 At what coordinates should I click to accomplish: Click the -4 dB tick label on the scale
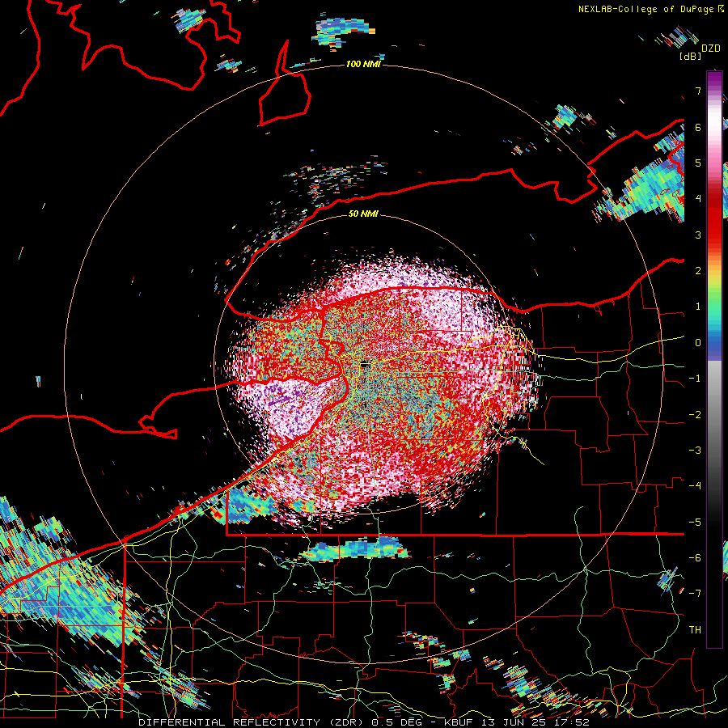click(695, 485)
